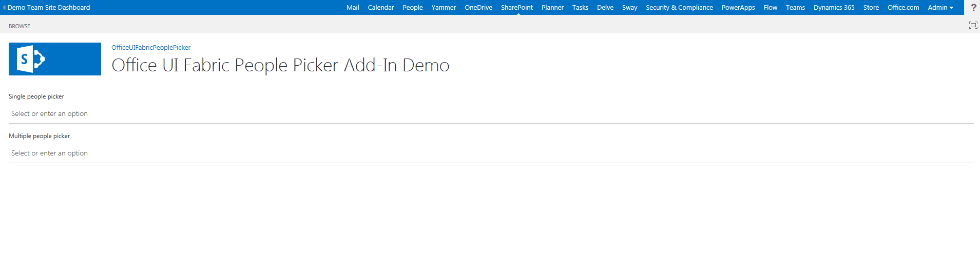Screen dimensions: 980x253
Task: Go to Demo Team Site Dashboard
Action: [49, 7]
